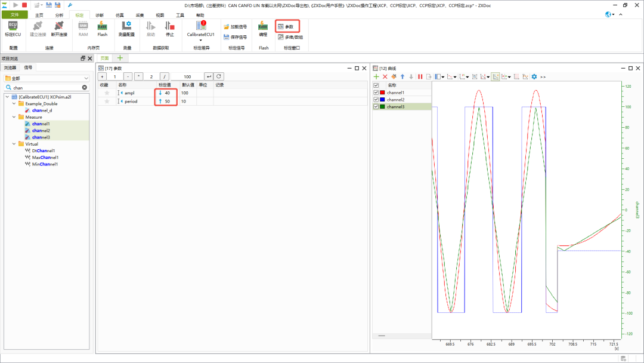Uncheck the channel1 checkbox
Image resolution: width=644 pixels, height=363 pixels.
[376, 93]
